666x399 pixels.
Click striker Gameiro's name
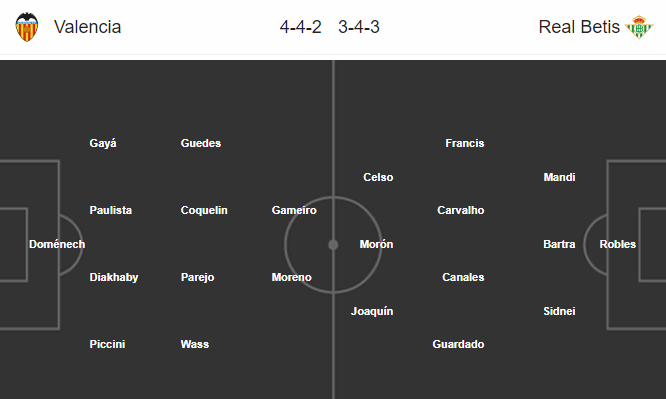tap(294, 210)
